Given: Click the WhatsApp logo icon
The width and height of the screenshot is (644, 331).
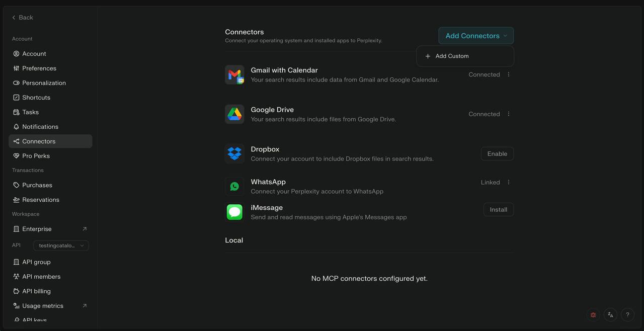Looking at the screenshot, I should coord(234,186).
